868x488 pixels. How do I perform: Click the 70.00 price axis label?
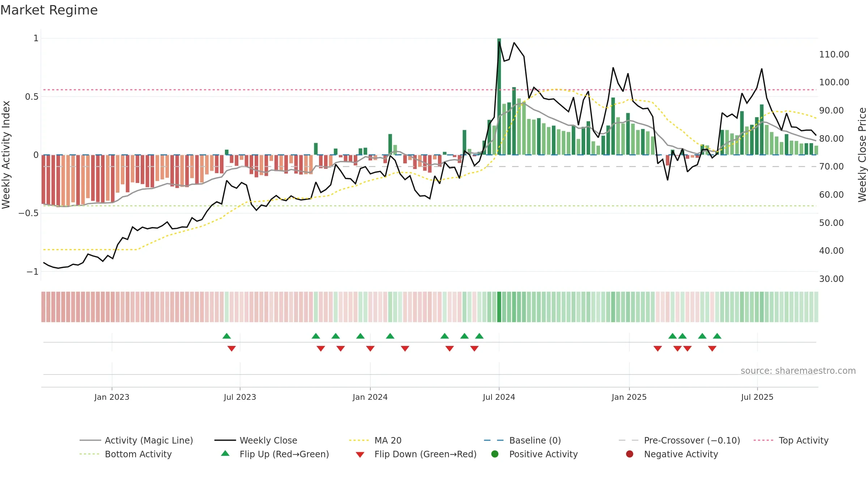831,166
